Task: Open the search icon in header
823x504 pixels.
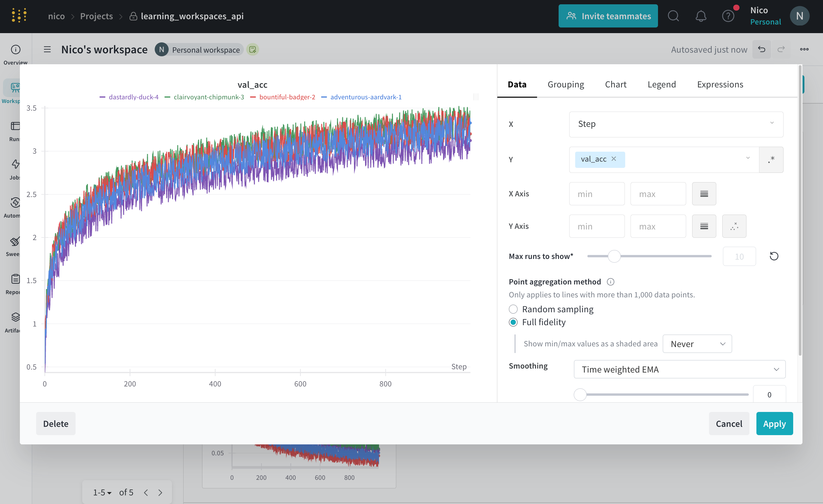Action: point(673,16)
